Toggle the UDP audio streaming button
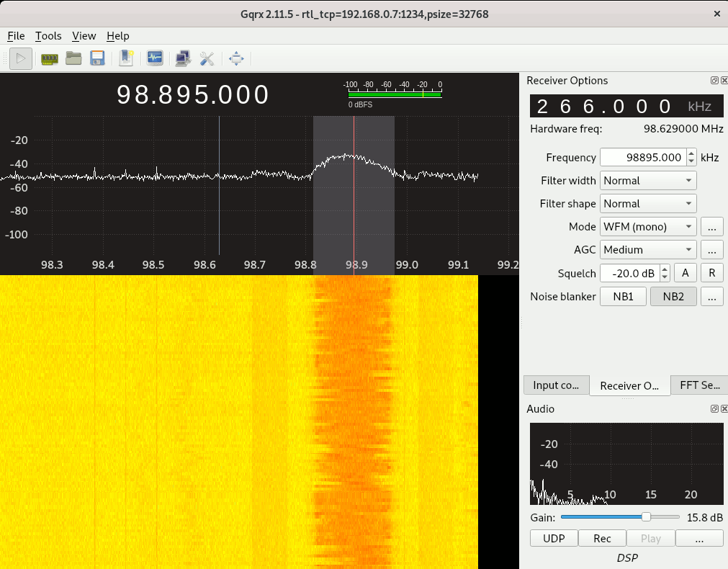The image size is (728, 569). (x=554, y=538)
